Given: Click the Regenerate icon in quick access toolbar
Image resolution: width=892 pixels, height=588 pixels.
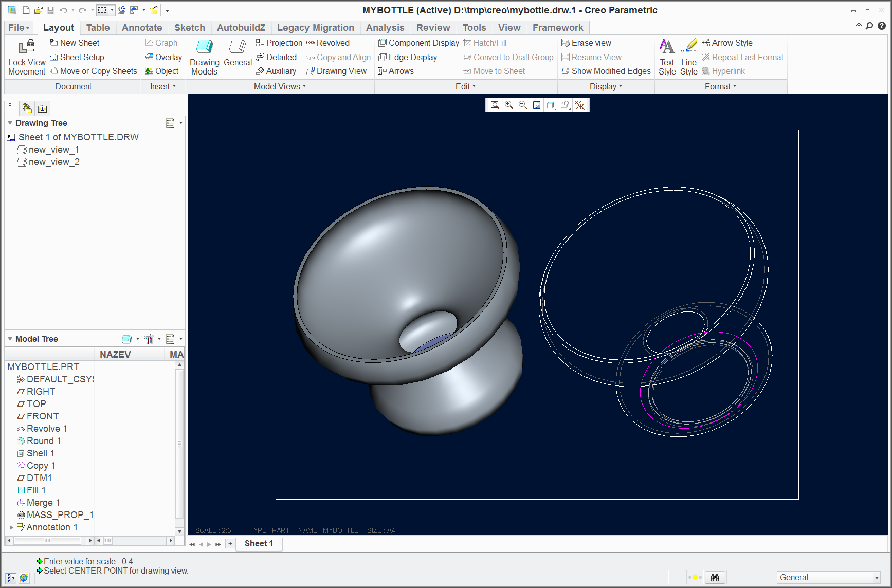Looking at the screenshot, I should pyautogui.click(x=122, y=10).
